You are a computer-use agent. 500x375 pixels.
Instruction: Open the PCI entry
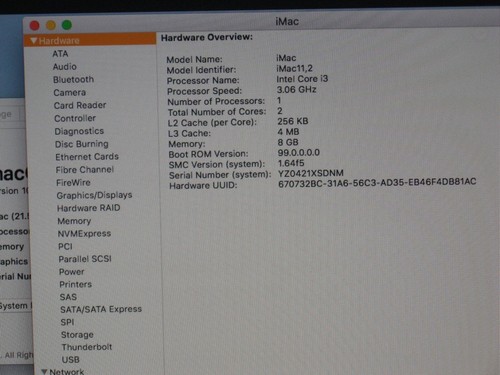(x=65, y=247)
